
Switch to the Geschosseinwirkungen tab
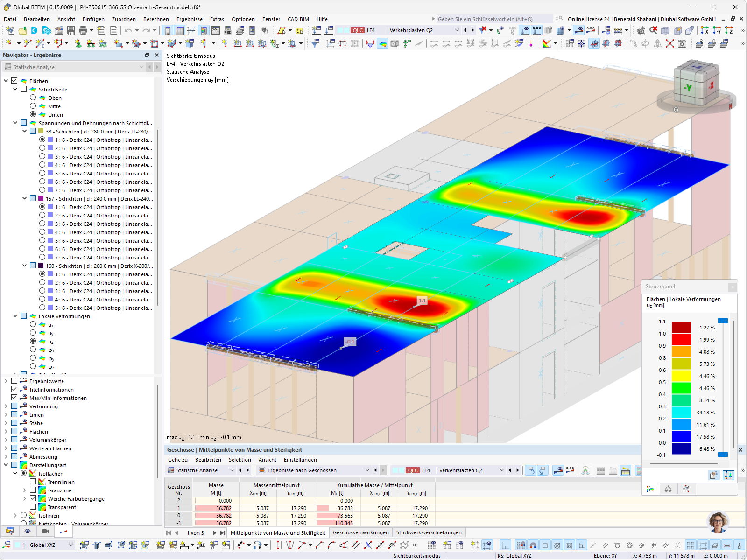point(360,532)
